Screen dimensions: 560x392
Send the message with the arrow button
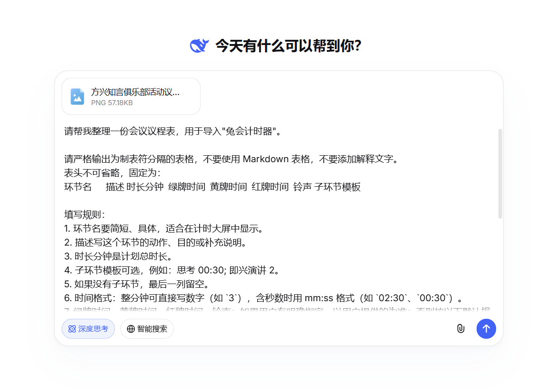pos(486,329)
